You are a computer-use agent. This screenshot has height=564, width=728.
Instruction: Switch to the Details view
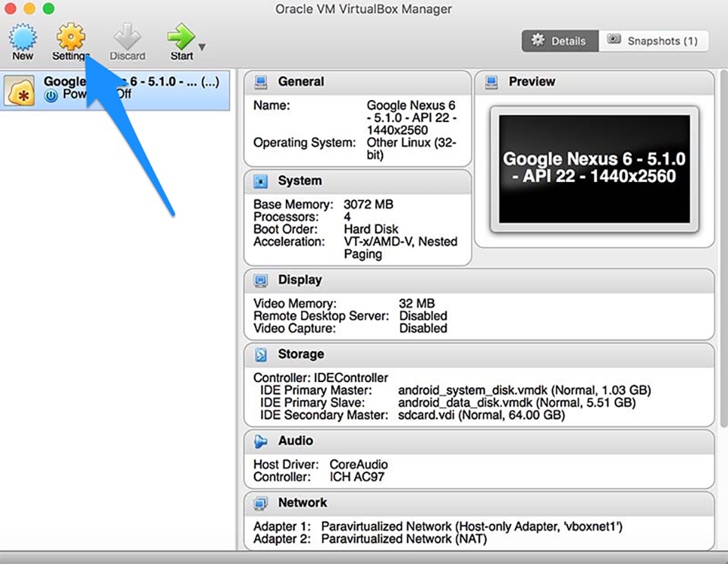(560, 41)
